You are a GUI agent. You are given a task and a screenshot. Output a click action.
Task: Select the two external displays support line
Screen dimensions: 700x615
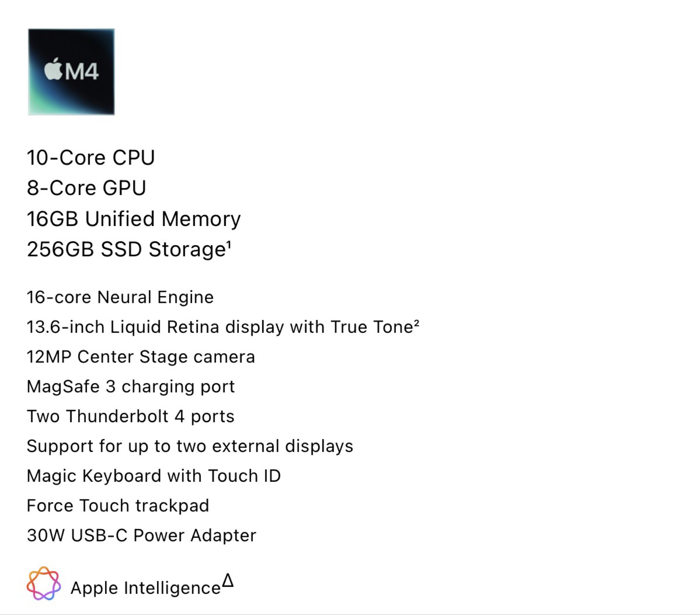pyautogui.click(x=190, y=446)
